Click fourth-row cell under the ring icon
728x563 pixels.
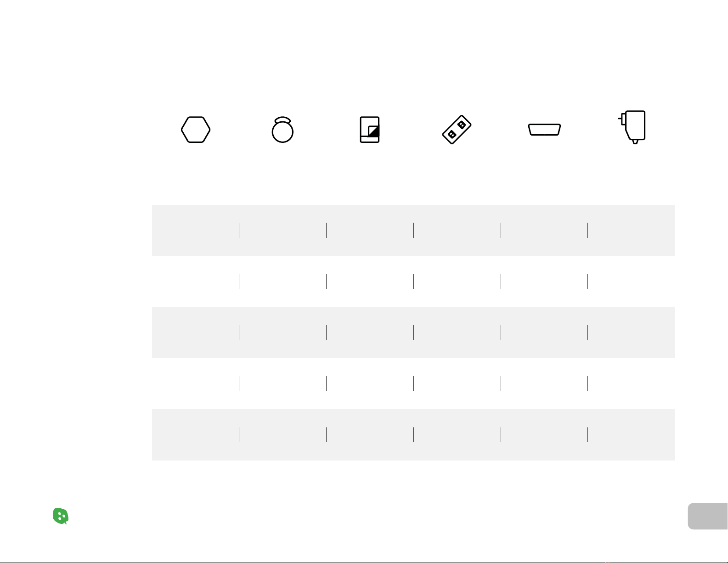point(282,383)
